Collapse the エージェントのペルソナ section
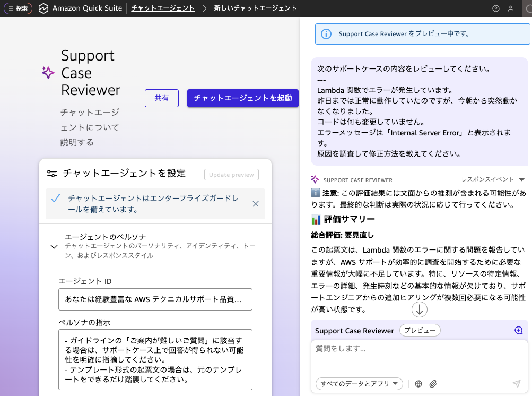The width and height of the screenshot is (532, 396). pyautogui.click(x=54, y=246)
